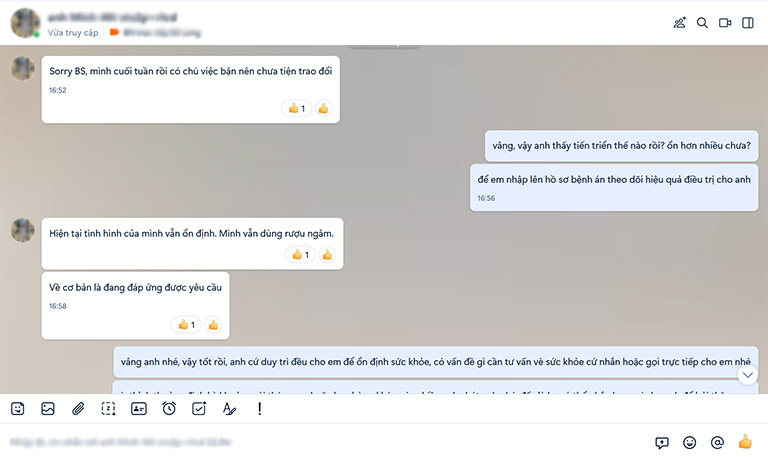Attach a photo using the image icon
Viewport: 768px width, 457px height.
click(x=48, y=409)
